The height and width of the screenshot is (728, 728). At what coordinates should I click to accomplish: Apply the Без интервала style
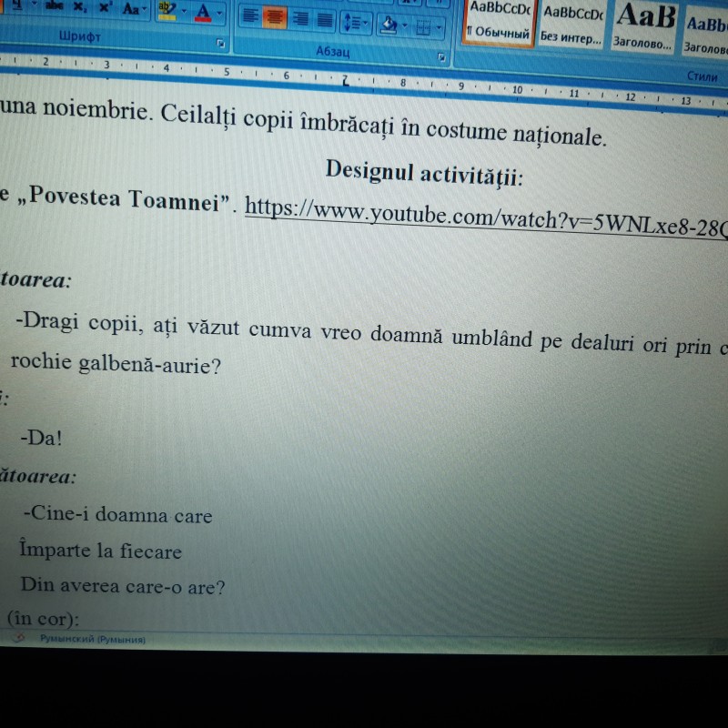571,25
